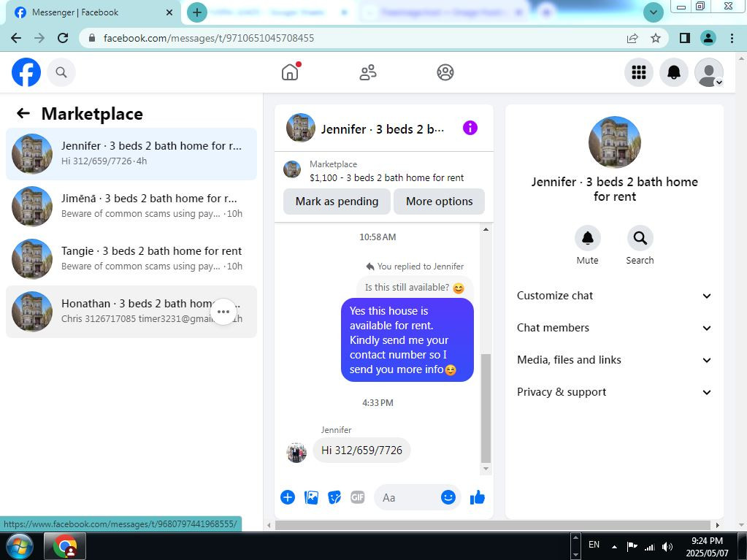
Task: Click EN language indicator
Action: pos(594,544)
